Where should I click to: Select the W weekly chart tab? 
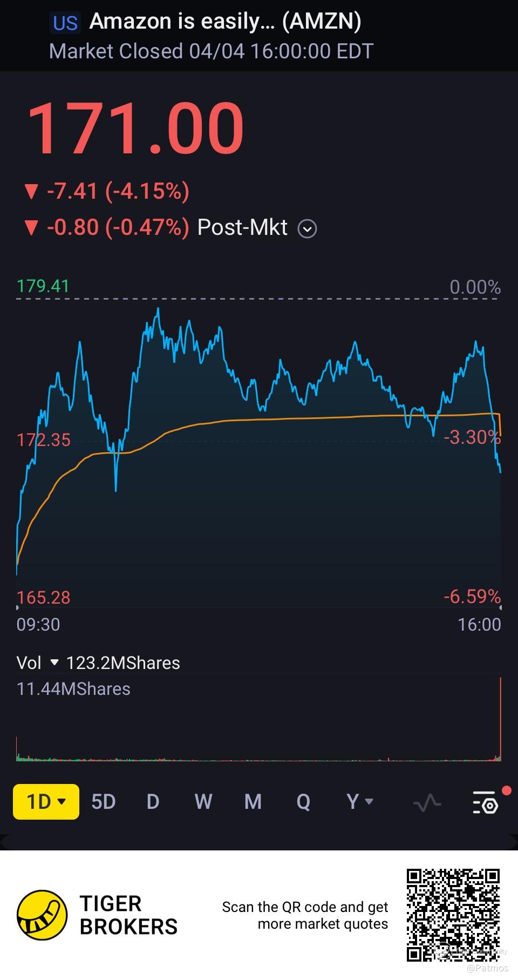tap(203, 802)
